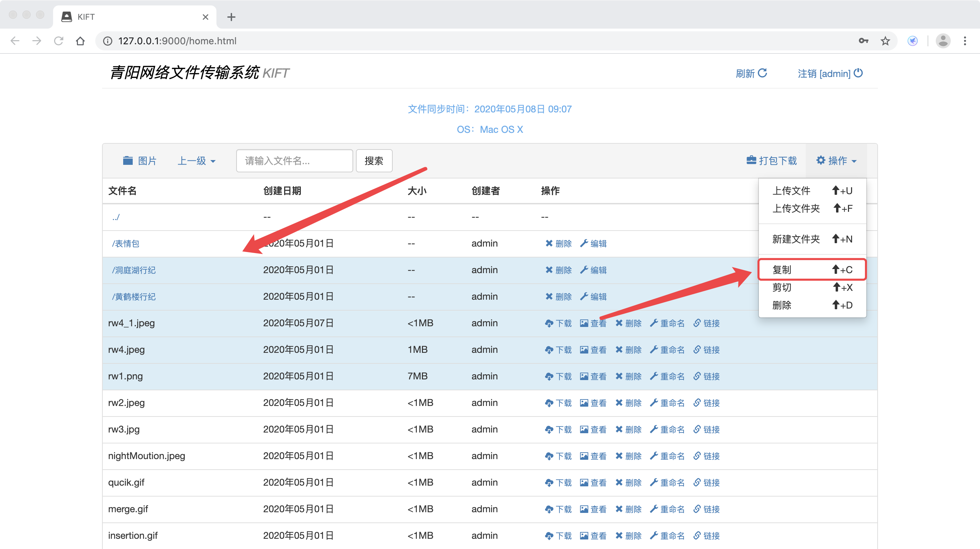The height and width of the screenshot is (549, 980).
Task: Click the edit pencil icon for /表情包
Action: [x=584, y=243]
